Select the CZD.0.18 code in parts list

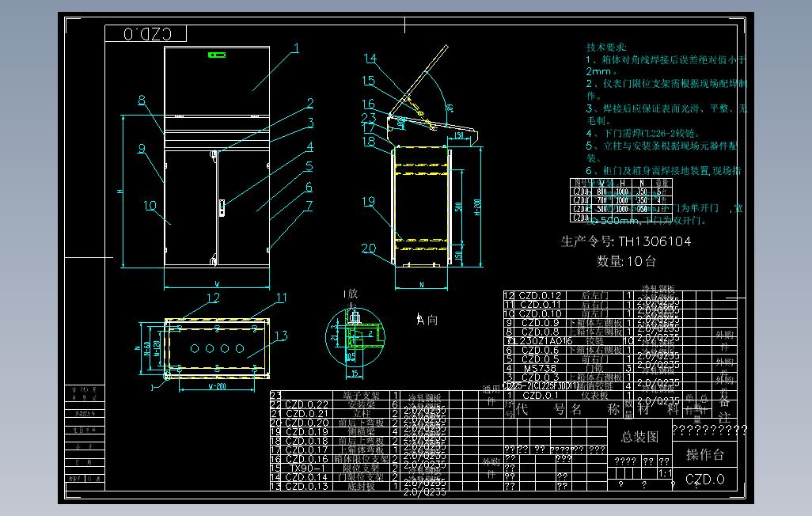click(306, 441)
